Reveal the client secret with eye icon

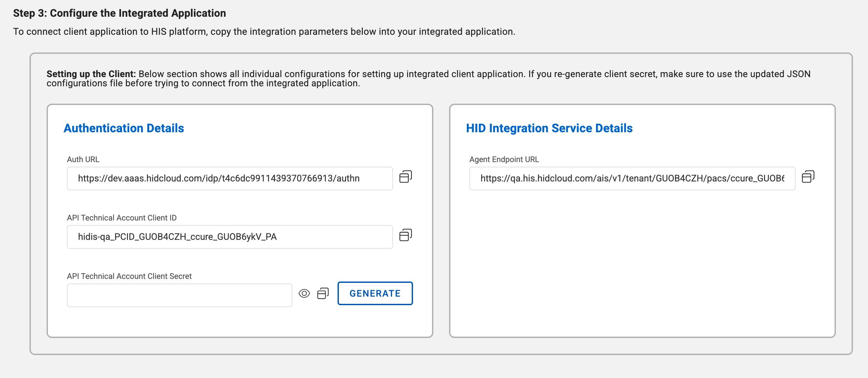[x=304, y=293]
